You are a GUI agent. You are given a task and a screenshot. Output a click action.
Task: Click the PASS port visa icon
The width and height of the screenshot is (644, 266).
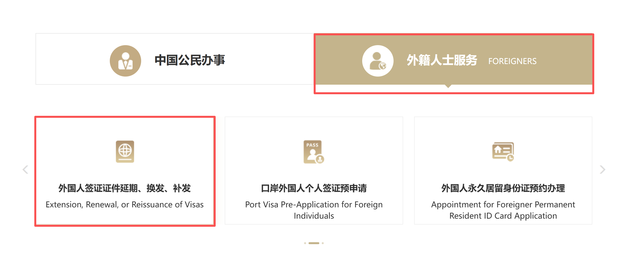pos(314,152)
